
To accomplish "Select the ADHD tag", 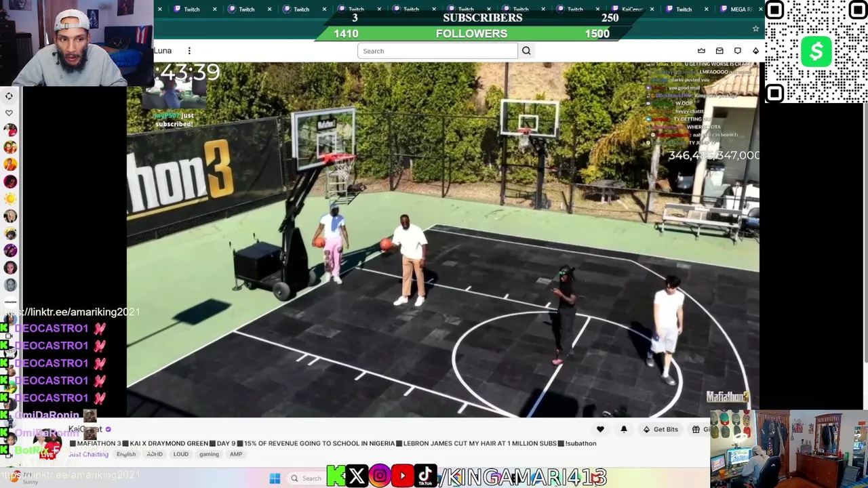I will pos(155,454).
